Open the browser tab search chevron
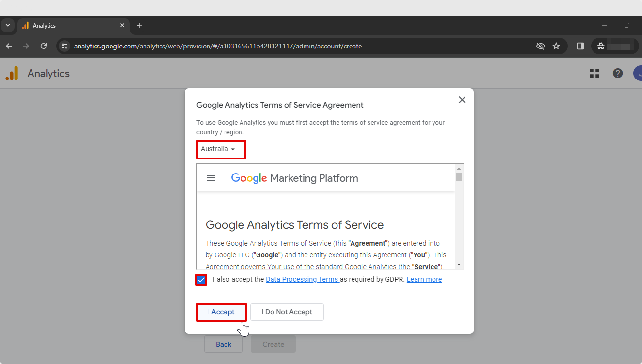The image size is (642, 364). pyautogui.click(x=8, y=25)
